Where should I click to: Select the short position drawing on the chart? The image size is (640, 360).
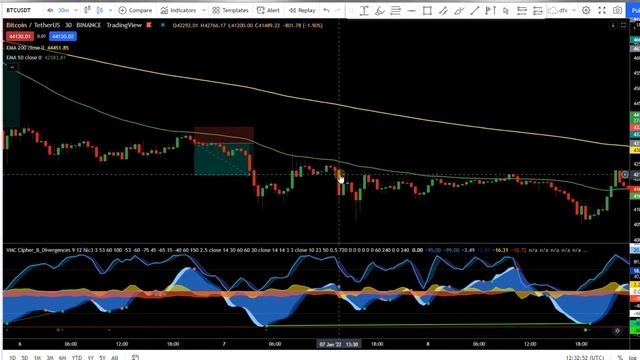tap(224, 151)
